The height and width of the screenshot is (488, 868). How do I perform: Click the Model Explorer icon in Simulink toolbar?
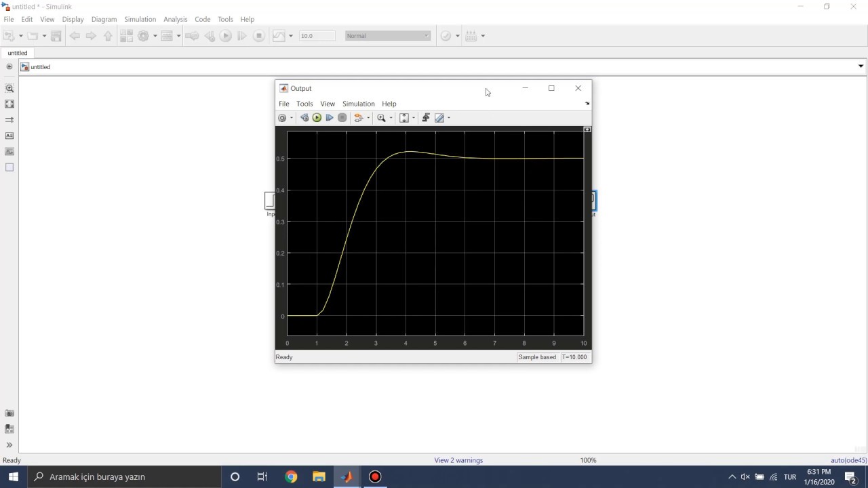tap(167, 36)
